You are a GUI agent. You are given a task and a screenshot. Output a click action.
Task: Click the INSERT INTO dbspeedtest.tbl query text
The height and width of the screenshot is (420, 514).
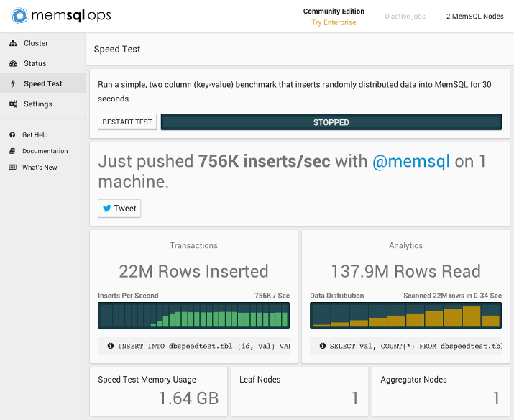click(x=203, y=346)
